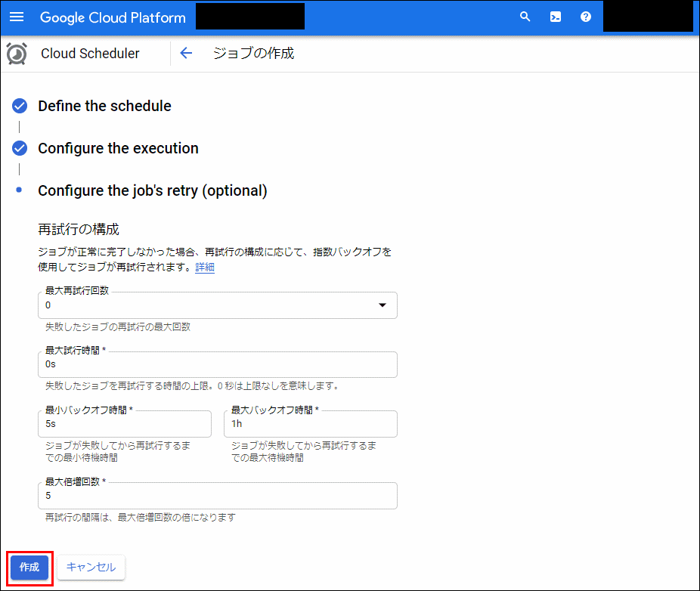700x591 pixels.
Task: Go back with the left arrow
Action: [186, 53]
